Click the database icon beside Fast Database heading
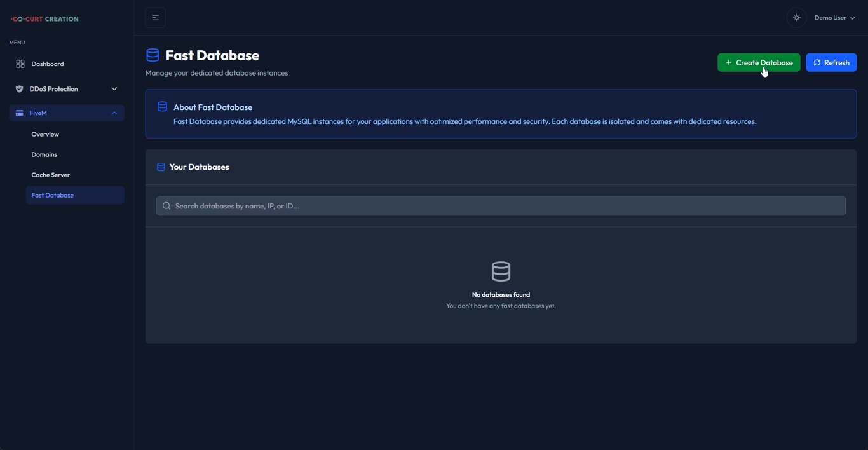This screenshot has height=450, width=868. (x=153, y=55)
